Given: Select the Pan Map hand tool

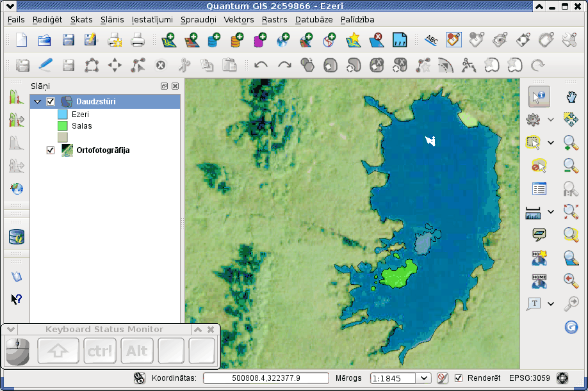Looking at the screenshot, I should [571, 97].
